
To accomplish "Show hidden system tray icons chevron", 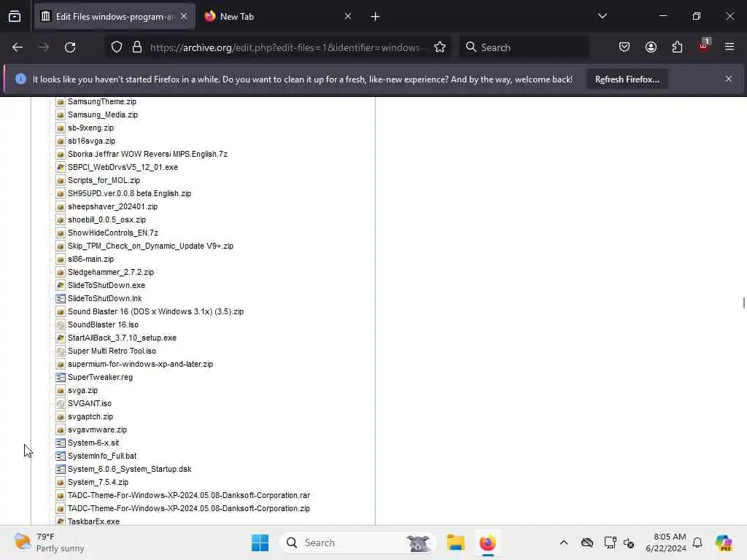I will [564, 542].
